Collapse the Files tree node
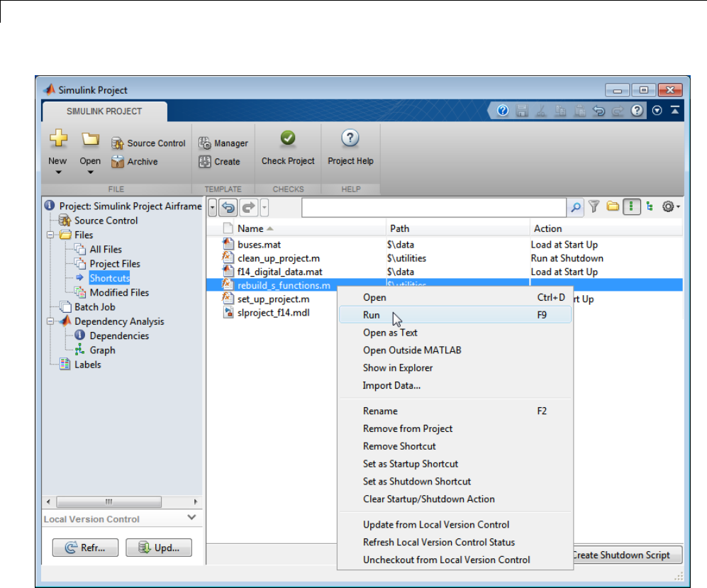 click(x=50, y=235)
